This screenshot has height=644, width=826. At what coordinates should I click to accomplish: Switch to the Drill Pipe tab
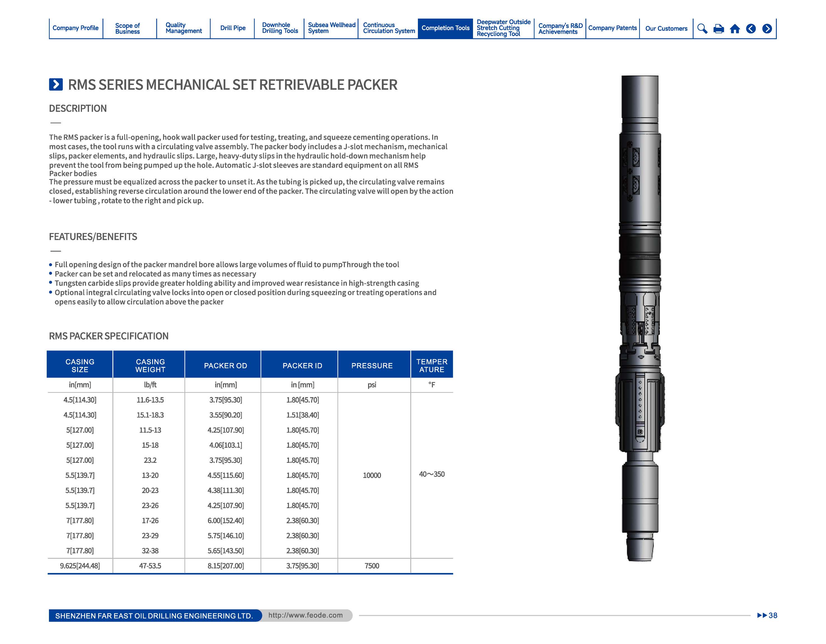(233, 28)
